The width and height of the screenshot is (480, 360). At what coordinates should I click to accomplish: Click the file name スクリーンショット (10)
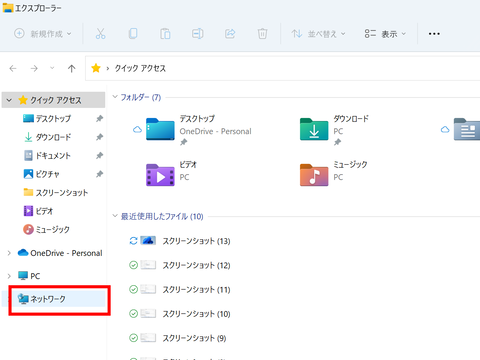(196, 314)
